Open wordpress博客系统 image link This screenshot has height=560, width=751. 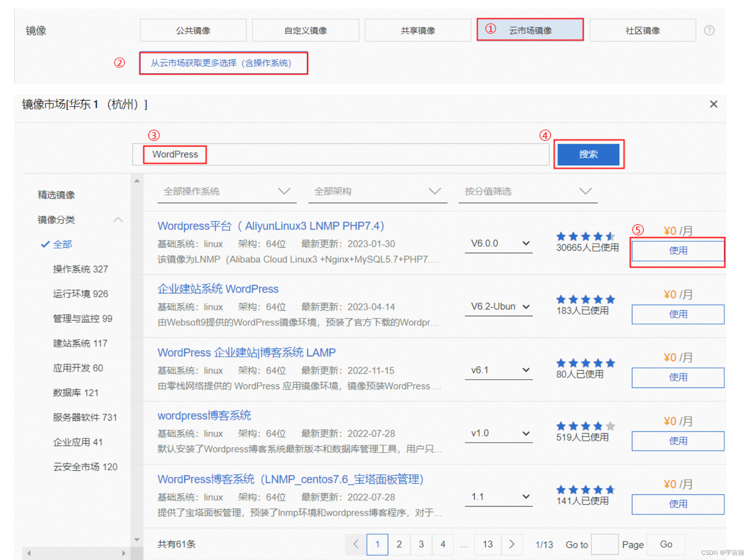(x=204, y=415)
